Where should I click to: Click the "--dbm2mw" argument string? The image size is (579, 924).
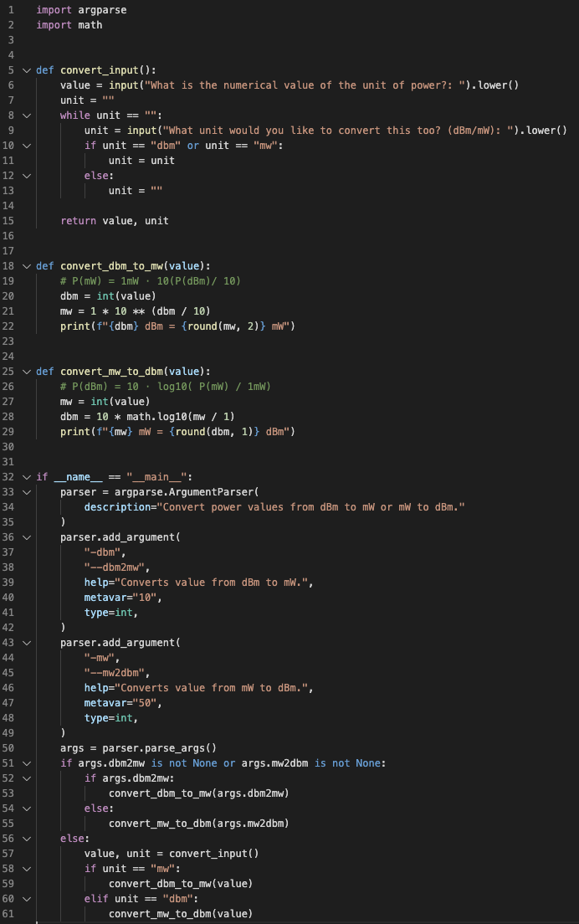[115, 567]
